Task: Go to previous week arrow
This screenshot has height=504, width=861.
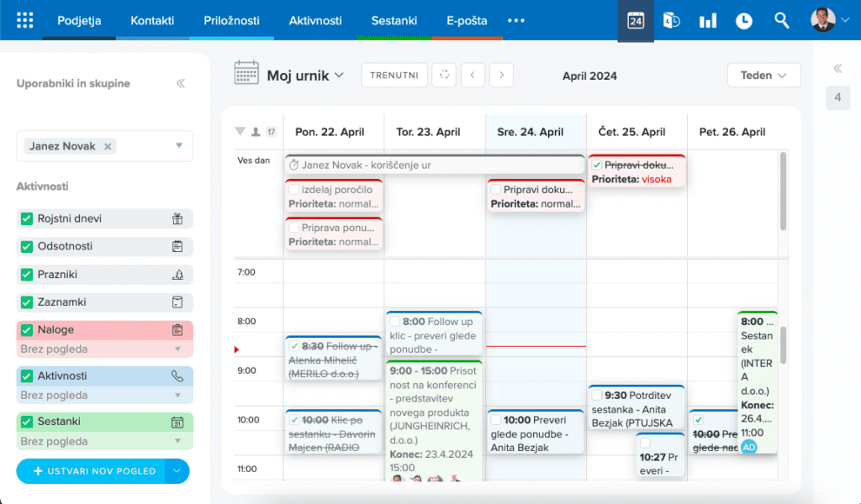Action: 473,76
